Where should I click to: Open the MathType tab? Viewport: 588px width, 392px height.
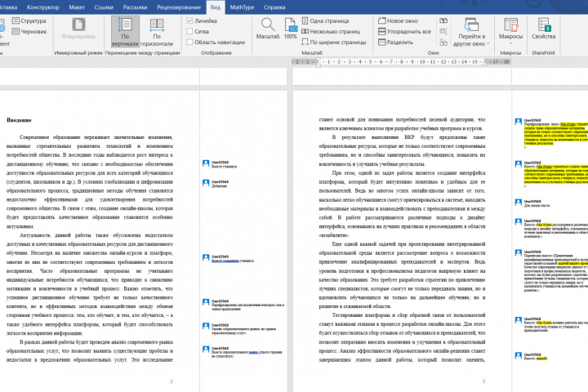click(x=242, y=7)
